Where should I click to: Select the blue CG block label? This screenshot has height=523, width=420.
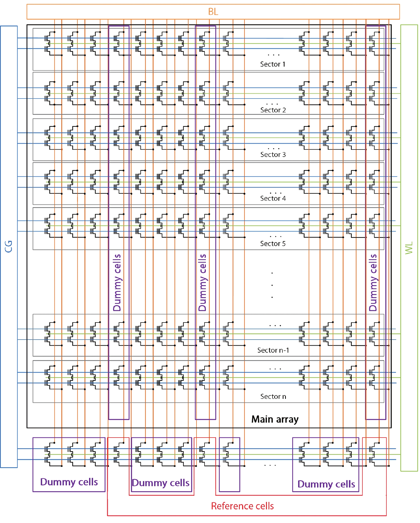click(x=9, y=246)
